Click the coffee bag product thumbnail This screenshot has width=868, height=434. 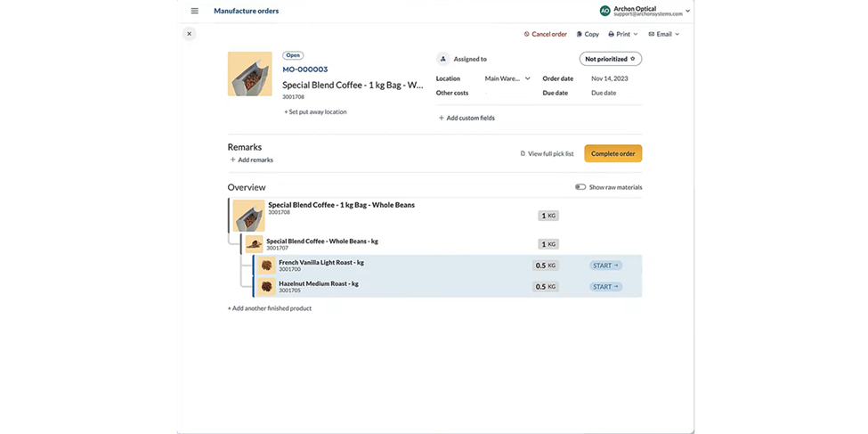(x=250, y=73)
